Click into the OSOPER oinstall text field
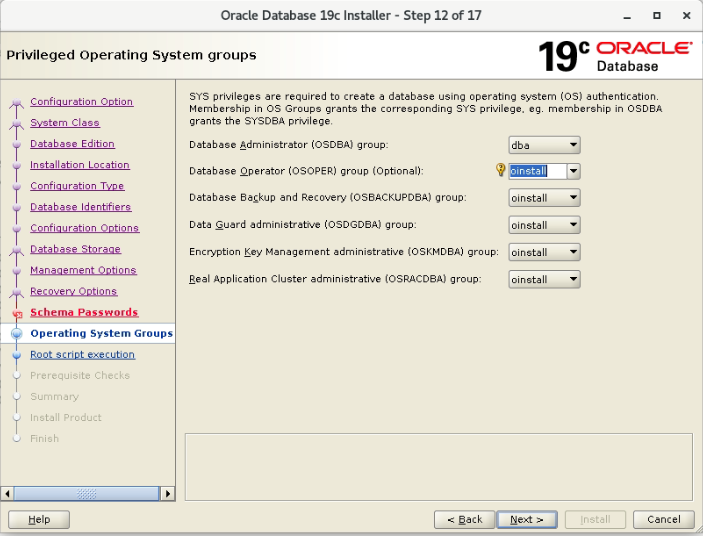Viewport: 703px width, 536px height. [538, 171]
